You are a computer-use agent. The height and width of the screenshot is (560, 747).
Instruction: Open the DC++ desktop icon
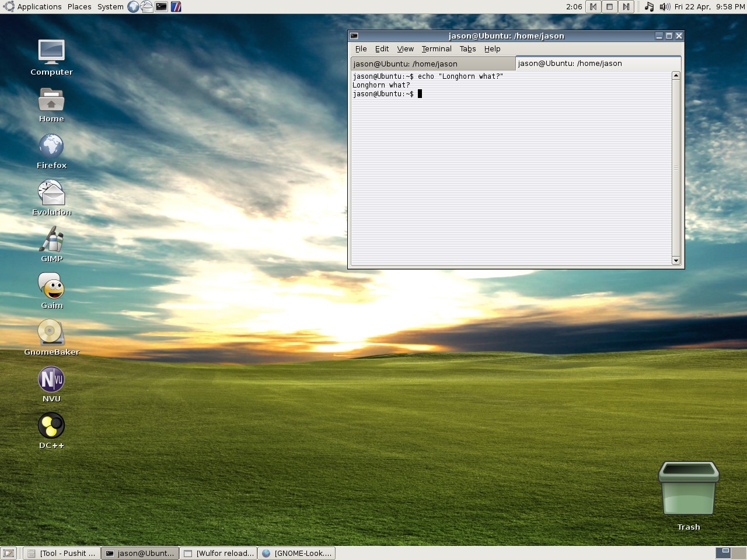pyautogui.click(x=51, y=431)
